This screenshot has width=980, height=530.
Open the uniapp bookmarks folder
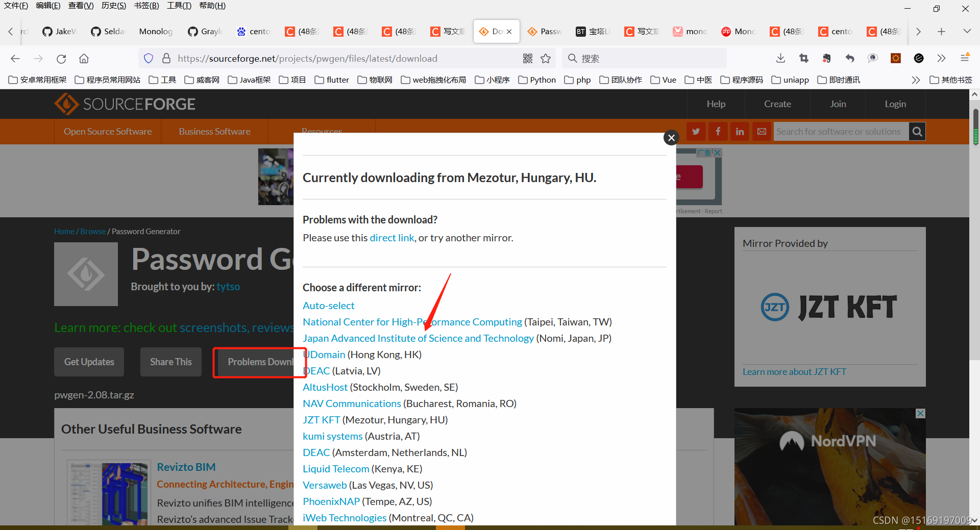pos(790,80)
